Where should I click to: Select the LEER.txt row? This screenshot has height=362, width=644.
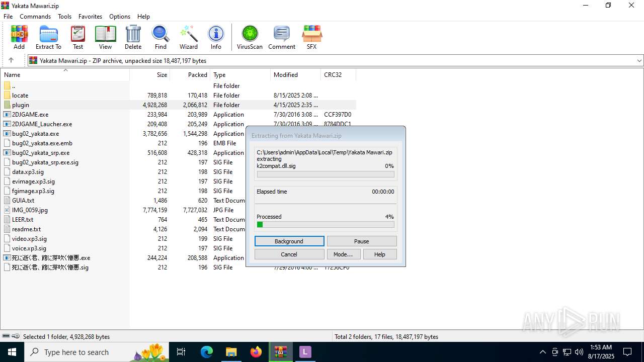178,220
